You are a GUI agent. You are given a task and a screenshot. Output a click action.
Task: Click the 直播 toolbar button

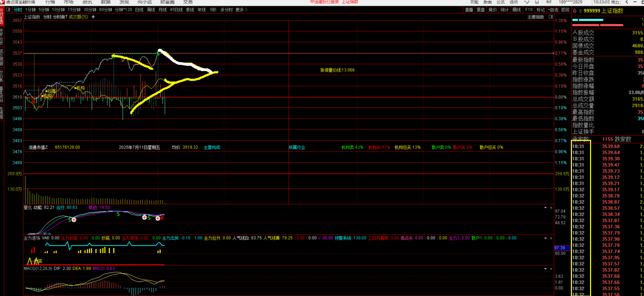tap(469, 10)
